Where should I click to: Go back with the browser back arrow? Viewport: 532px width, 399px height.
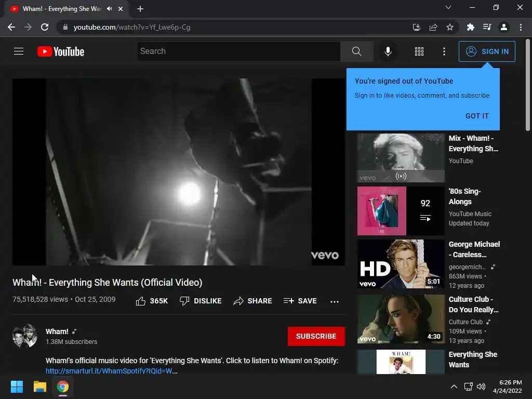[x=11, y=27]
